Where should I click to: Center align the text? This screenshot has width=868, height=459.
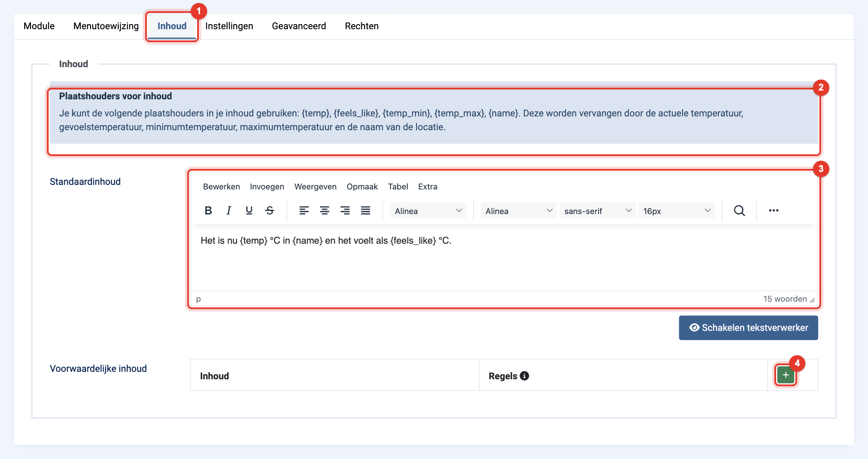(324, 211)
